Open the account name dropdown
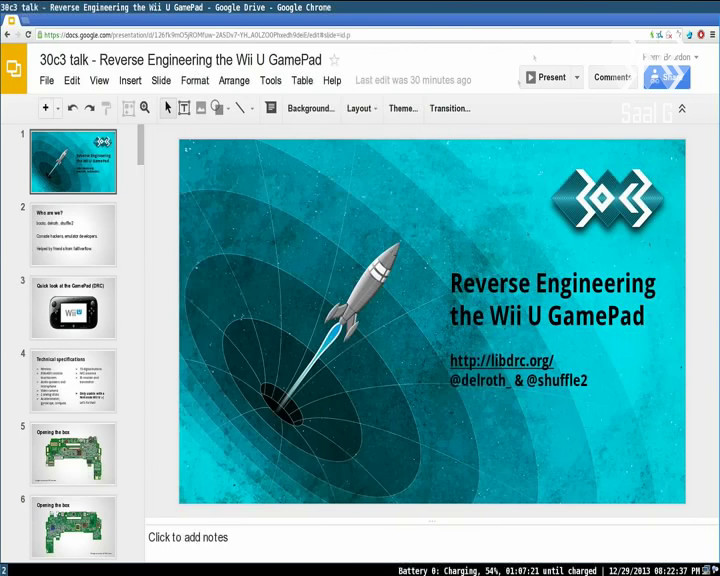This screenshot has width=720, height=576. (x=670, y=57)
